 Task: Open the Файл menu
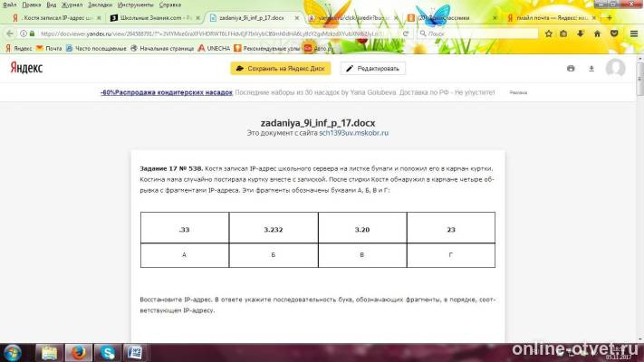[x=9, y=5]
